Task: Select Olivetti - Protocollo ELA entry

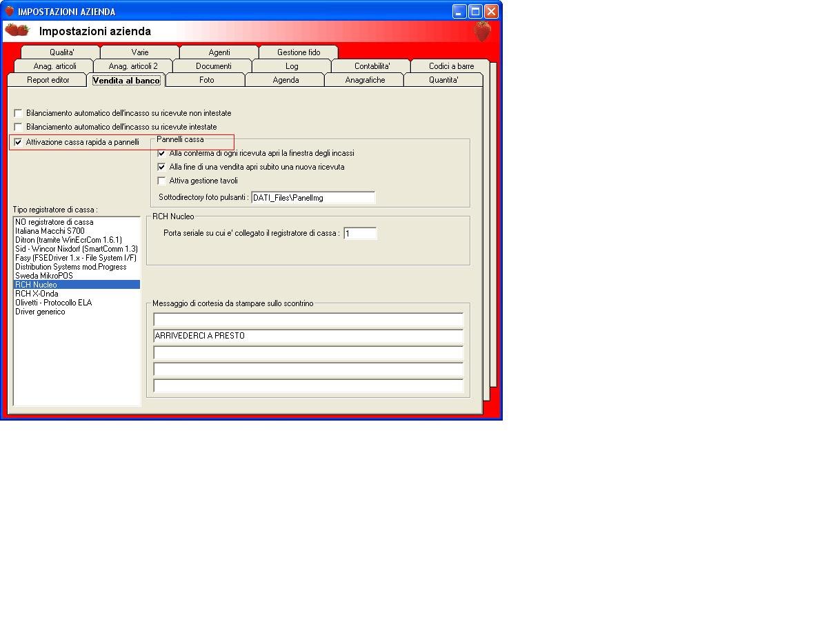Action: tap(77, 303)
